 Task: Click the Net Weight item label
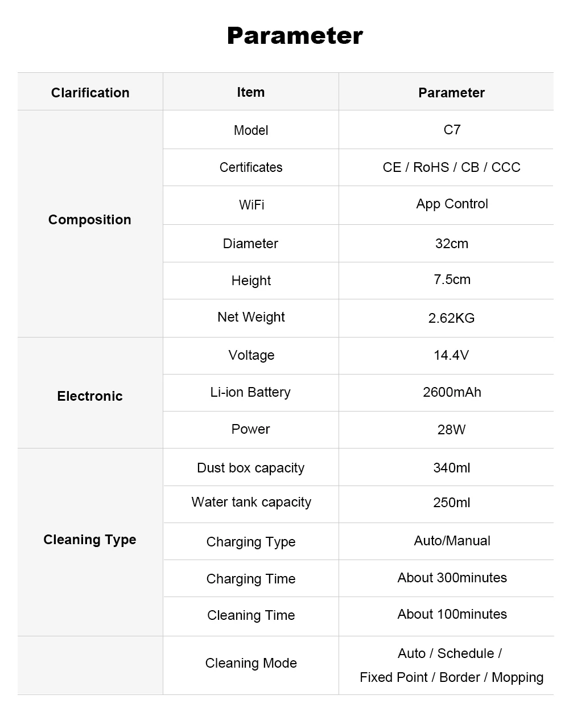[251, 317]
